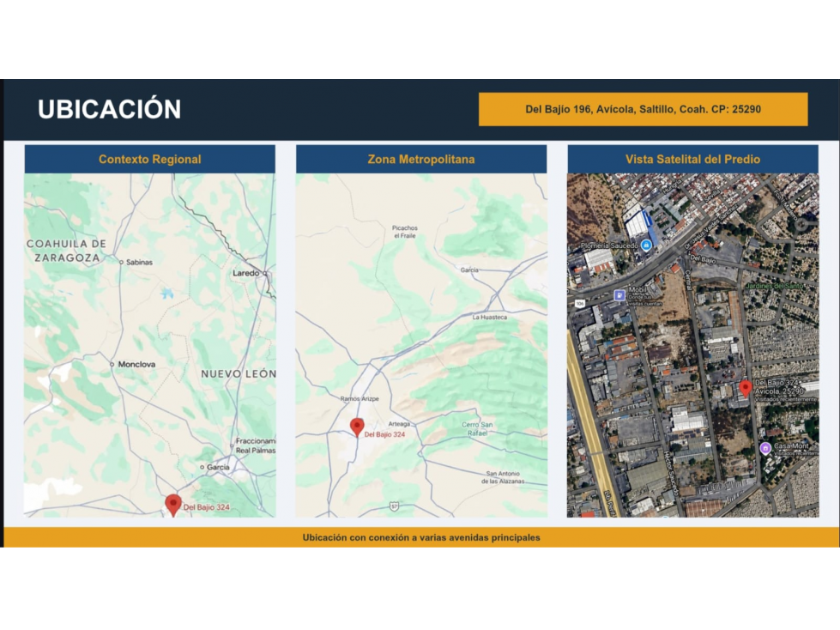Click the Fraccionamiento Real Palmas label
Screen dimensions: 840x630
[x=256, y=445]
